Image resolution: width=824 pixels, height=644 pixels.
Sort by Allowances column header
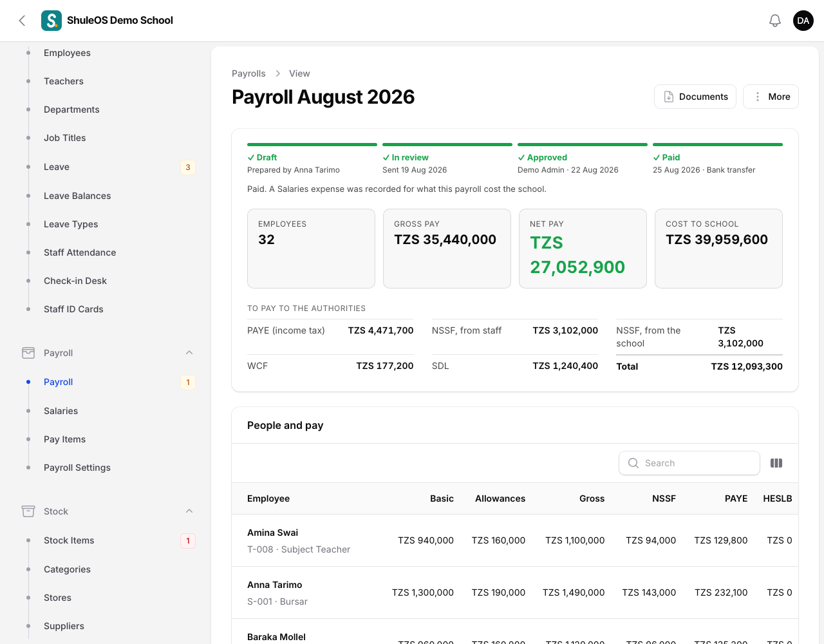(x=500, y=498)
